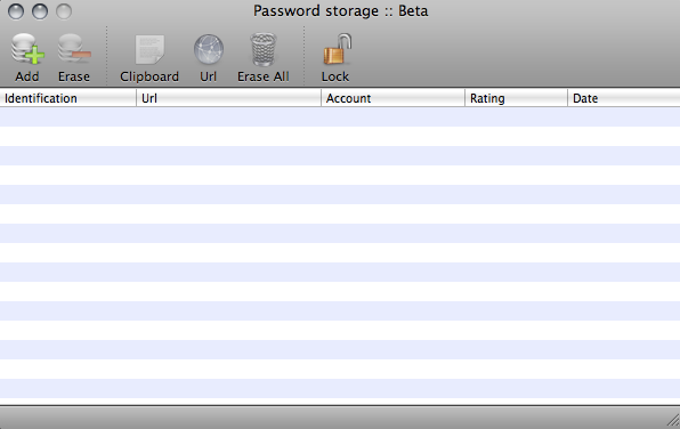Click the Erase entry icon
The height and width of the screenshot is (429, 680).
click(73, 49)
